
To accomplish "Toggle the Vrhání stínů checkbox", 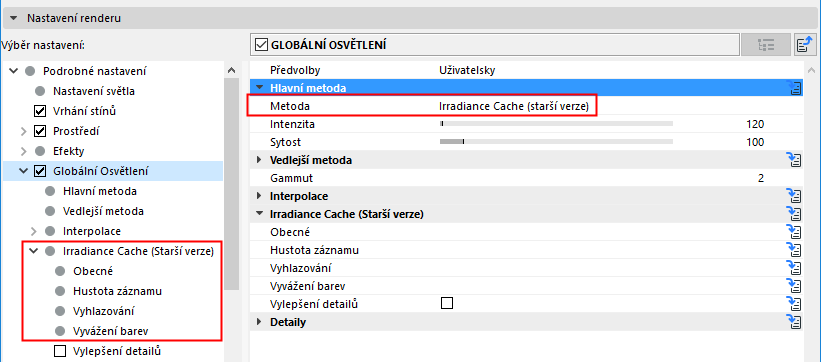I will click(39, 111).
